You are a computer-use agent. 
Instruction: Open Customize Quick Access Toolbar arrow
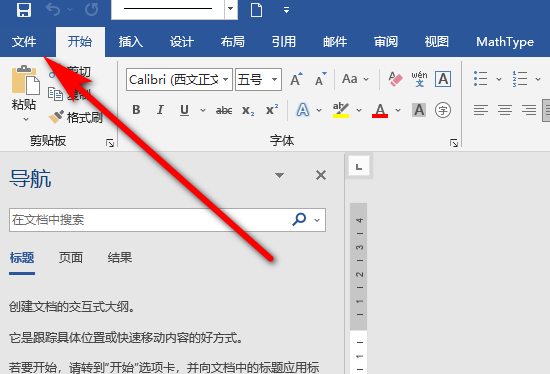coord(287,10)
